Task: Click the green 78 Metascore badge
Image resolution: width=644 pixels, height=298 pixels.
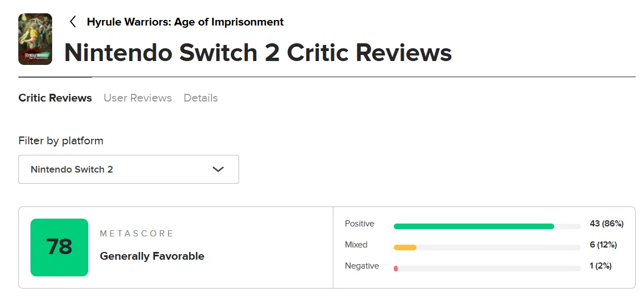Action: pos(59,248)
